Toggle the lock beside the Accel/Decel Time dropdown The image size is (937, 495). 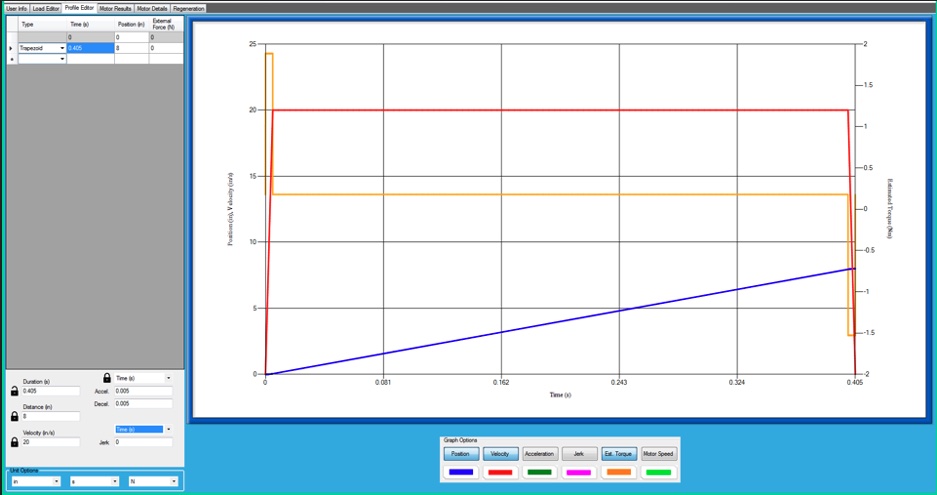106,378
